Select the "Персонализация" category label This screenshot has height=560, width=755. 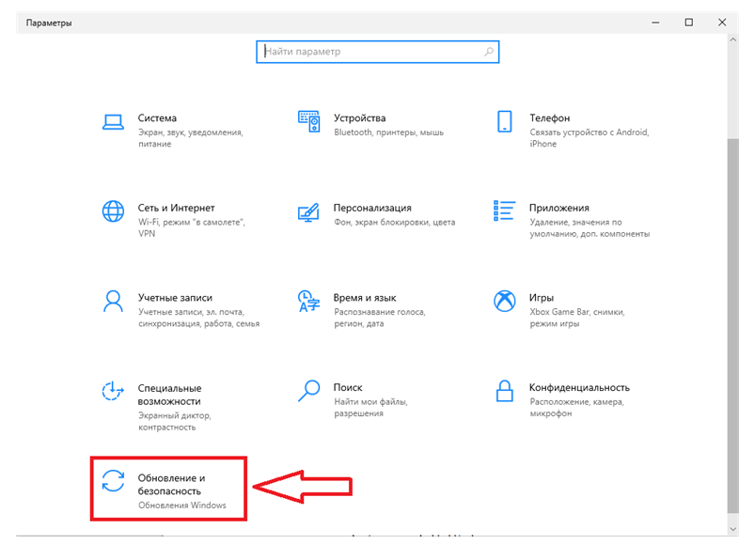(x=372, y=208)
